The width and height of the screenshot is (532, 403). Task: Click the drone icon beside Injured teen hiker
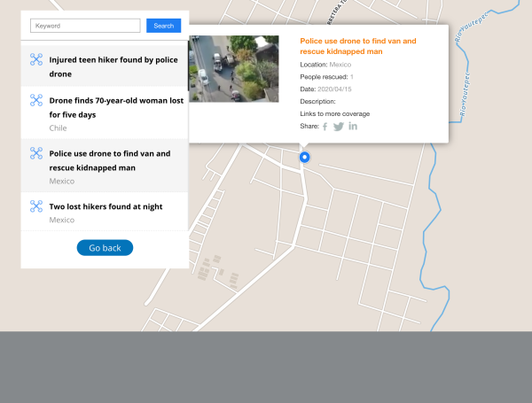[36, 59]
